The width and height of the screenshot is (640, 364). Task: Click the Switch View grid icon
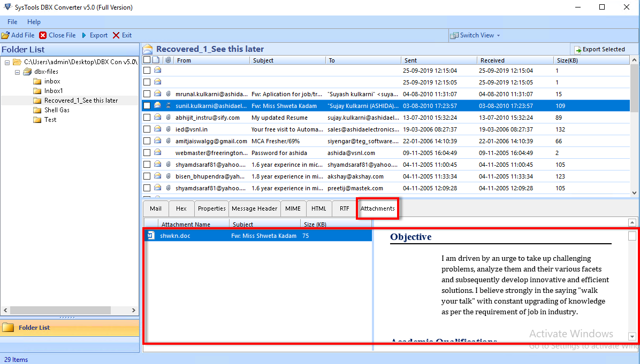(x=454, y=35)
